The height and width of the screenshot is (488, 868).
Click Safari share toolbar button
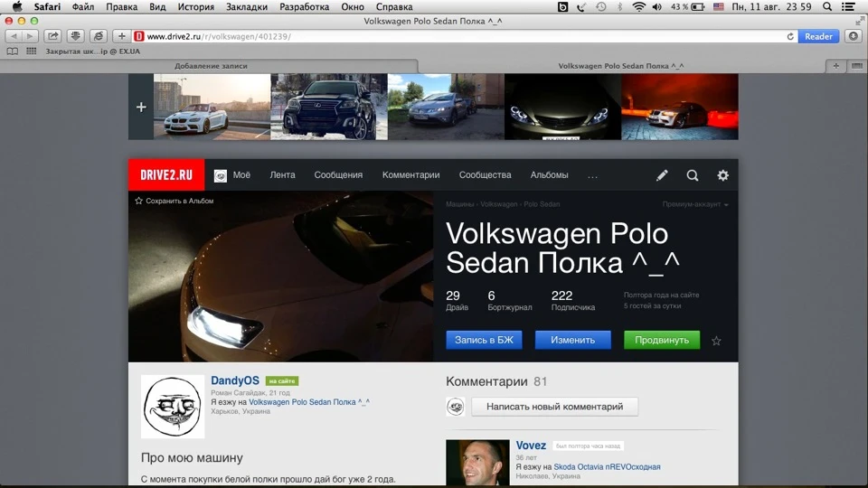[x=52, y=36]
